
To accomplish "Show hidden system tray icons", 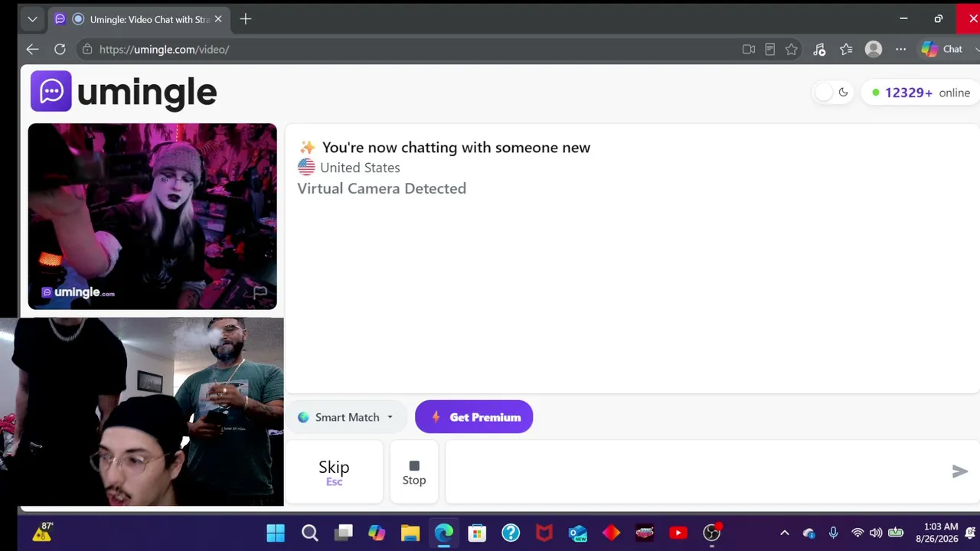I will [784, 533].
